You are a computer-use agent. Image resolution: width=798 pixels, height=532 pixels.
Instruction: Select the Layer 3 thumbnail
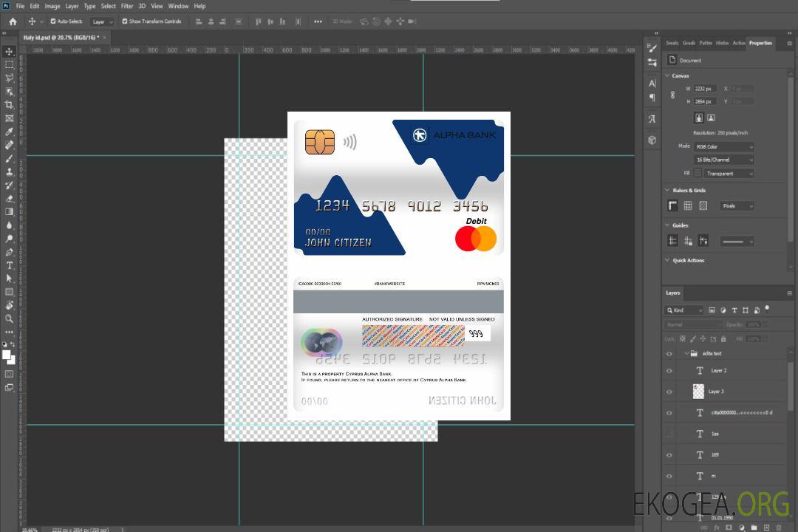[x=699, y=392]
